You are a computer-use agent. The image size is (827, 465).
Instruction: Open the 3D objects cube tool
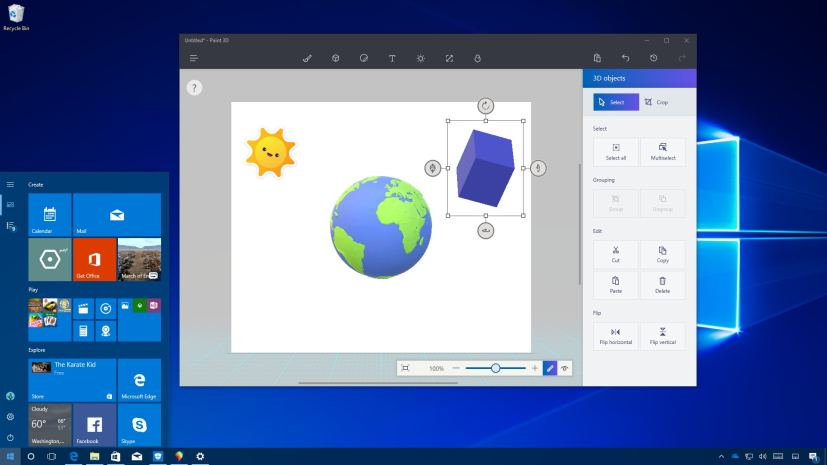(335, 58)
